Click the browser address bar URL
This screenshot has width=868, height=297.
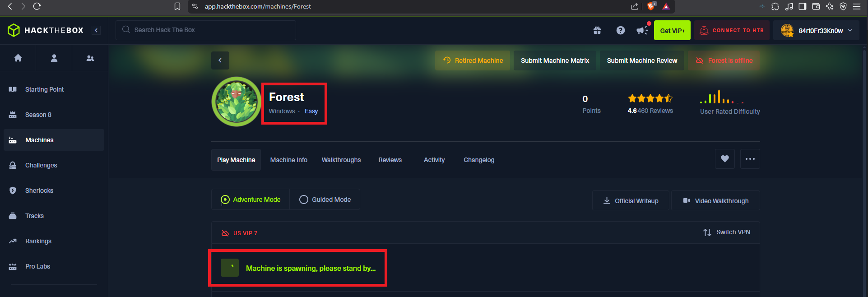tap(258, 6)
